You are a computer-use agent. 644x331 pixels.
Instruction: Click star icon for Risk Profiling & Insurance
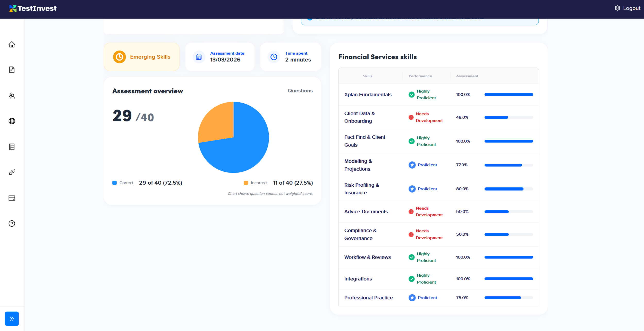[412, 189]
